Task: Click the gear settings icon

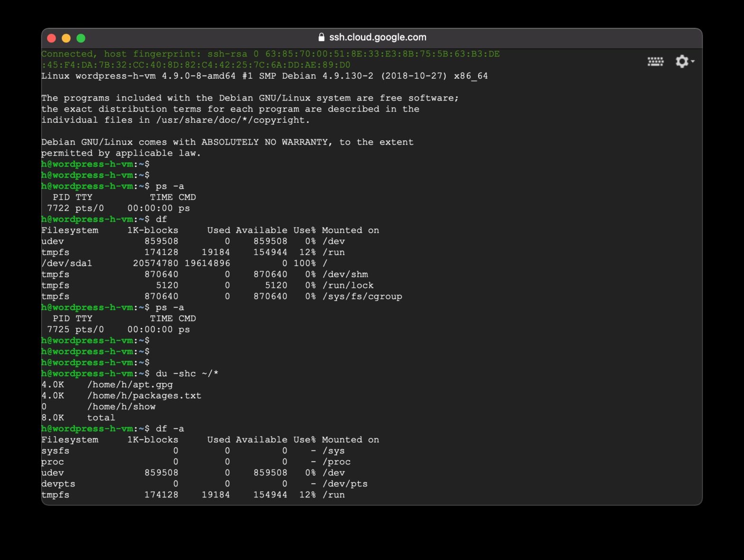Action: tap(681, 62)
